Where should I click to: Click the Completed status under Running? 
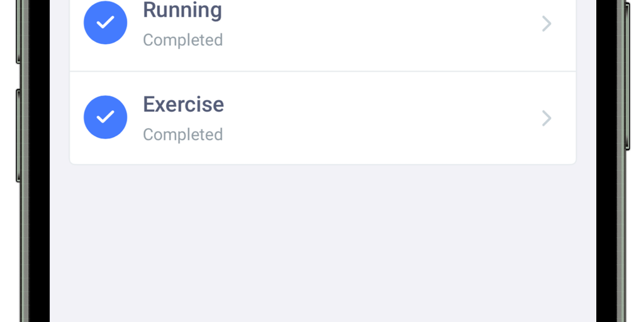[x=182, y=40]
